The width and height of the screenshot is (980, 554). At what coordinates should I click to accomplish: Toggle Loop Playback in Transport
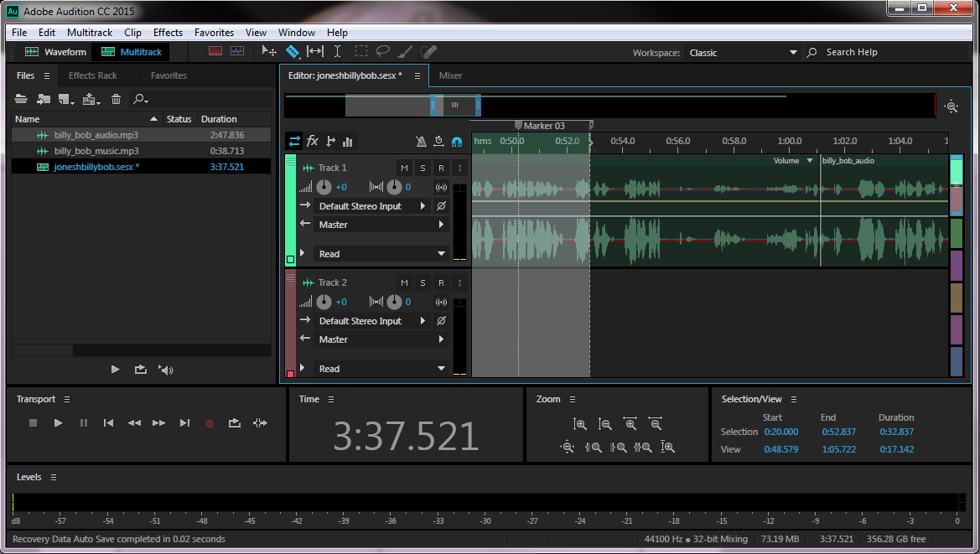tap(235, 423)
